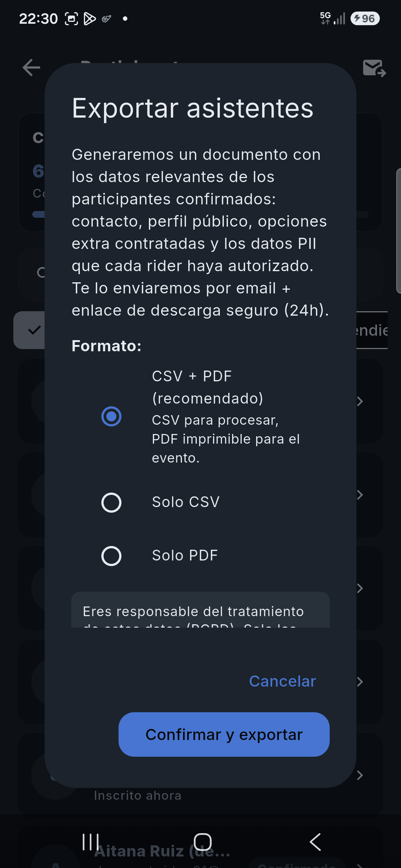Switch to the partially hidden Pendientes tab
The width and height of the screenshot is (401, 868).
coord(372,330)
